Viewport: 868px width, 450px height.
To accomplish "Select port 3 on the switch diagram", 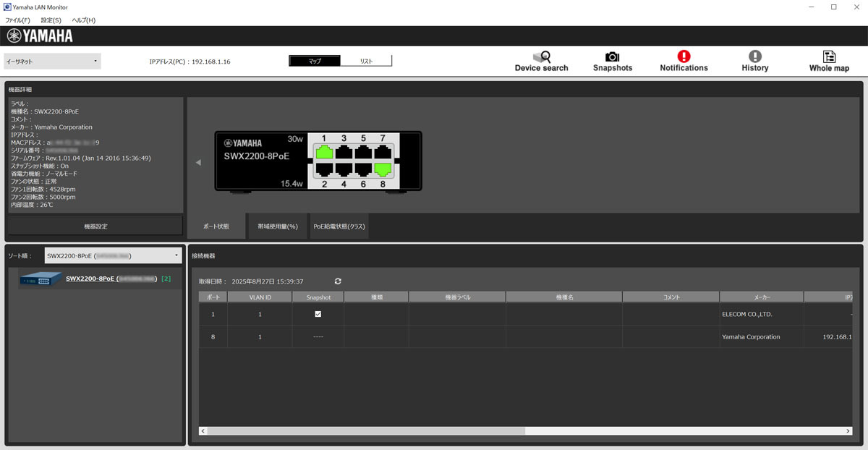I will click(343, 152).
